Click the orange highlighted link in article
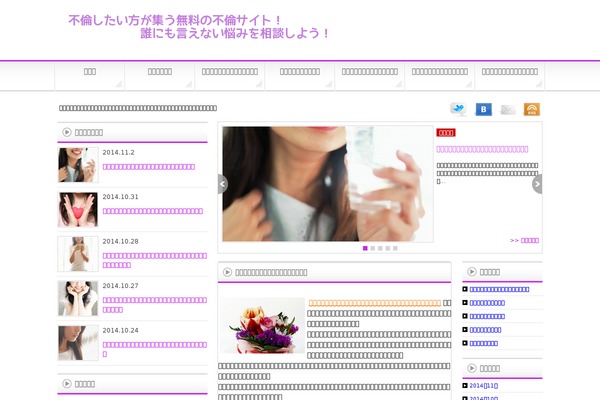This screenshot has width=600, height=400. pyautogui.click(x=375, y=303)
